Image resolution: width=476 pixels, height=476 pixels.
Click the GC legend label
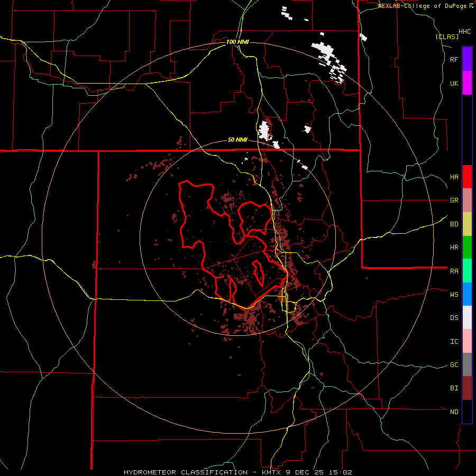coord(454,365)
